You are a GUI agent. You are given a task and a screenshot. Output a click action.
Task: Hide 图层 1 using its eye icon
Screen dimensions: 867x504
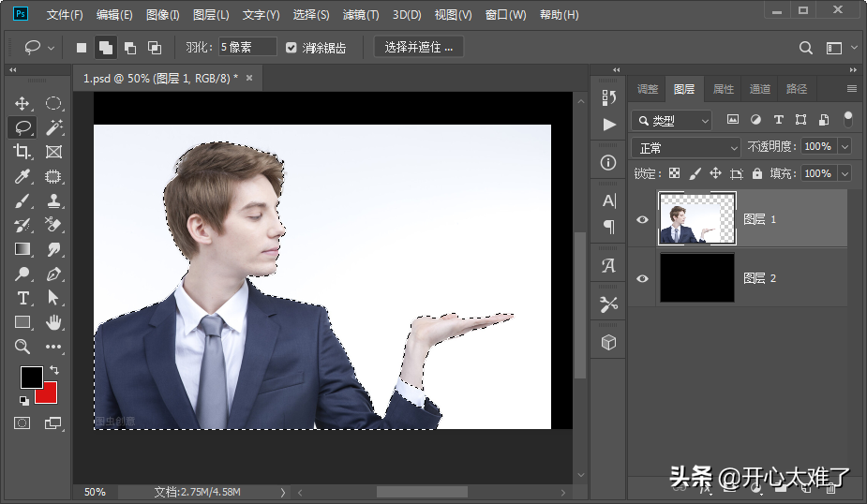click(x=643, y=219)
